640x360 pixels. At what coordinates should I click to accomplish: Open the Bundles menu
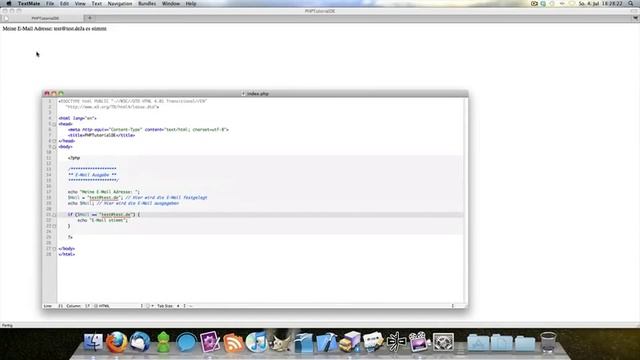[x=147, y=3]
